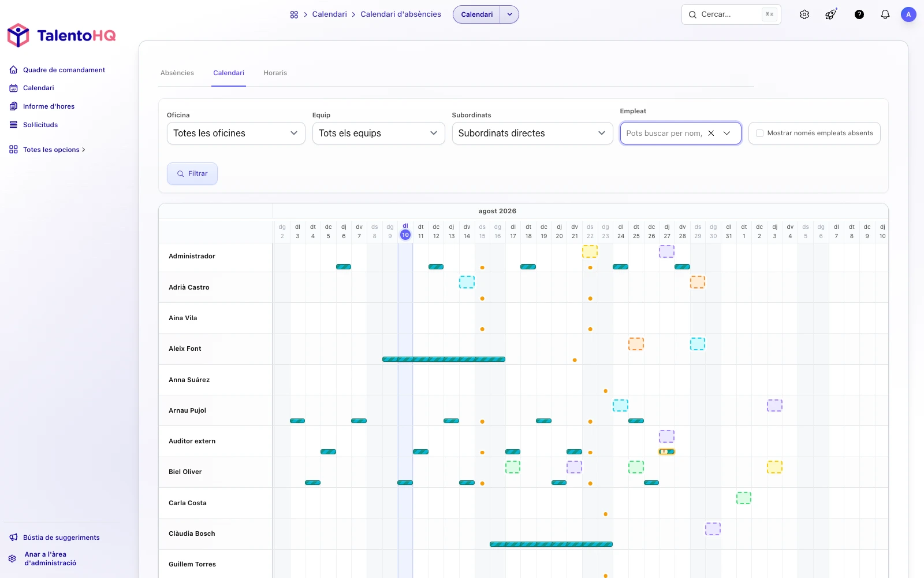Image resolution: width=924 pixels, height=578 pixels.
Task: Clear the Empleat search field
Action: pos(711,133)
